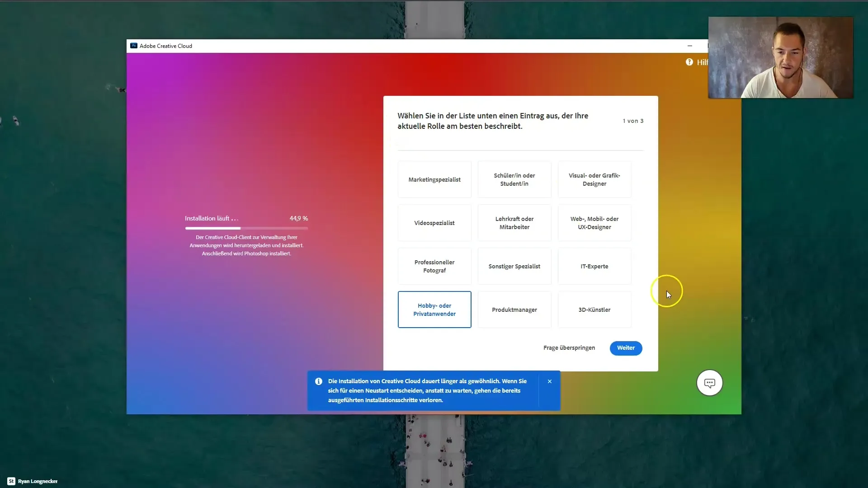Select the Marketingspezialist role card
The height and width of the screenshot is (488, 868).
click(434, 179)
